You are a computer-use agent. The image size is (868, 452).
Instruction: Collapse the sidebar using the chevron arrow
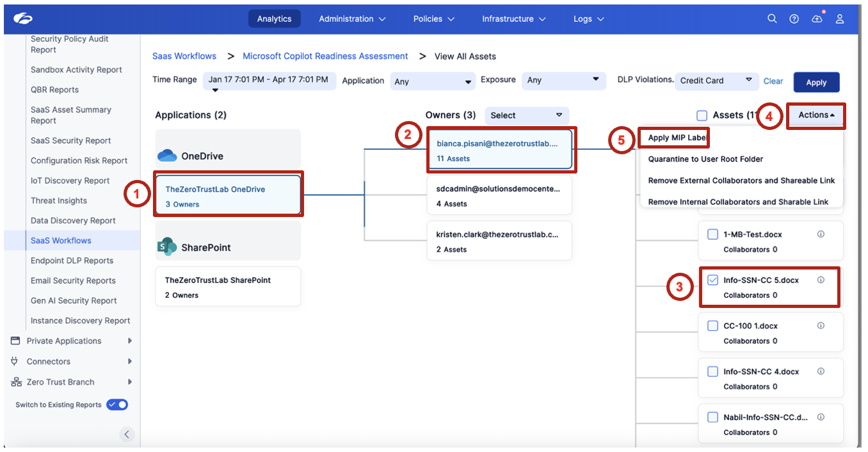[127, 434]
